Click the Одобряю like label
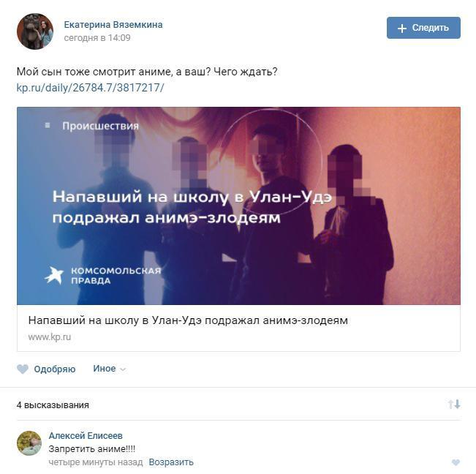This screenshot has width=476, height=474. (x=55, y=369)
